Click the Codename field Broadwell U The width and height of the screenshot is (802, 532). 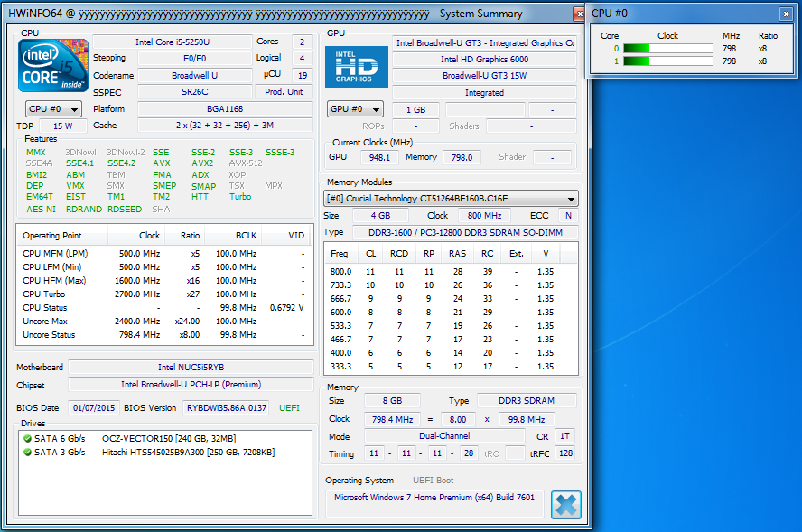(x=195, y=76)
